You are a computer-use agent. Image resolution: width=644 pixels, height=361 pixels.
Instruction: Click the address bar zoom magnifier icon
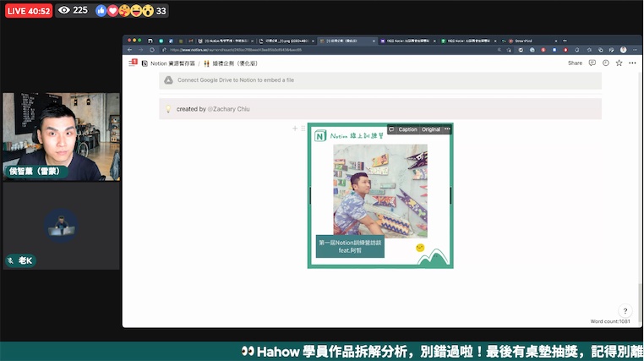tap(499, 50)
